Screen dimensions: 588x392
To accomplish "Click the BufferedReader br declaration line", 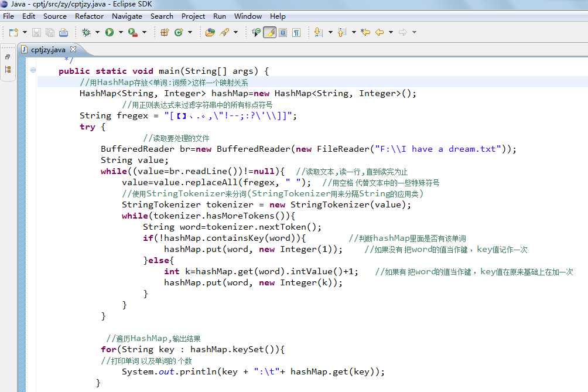I will pos(308,149).
